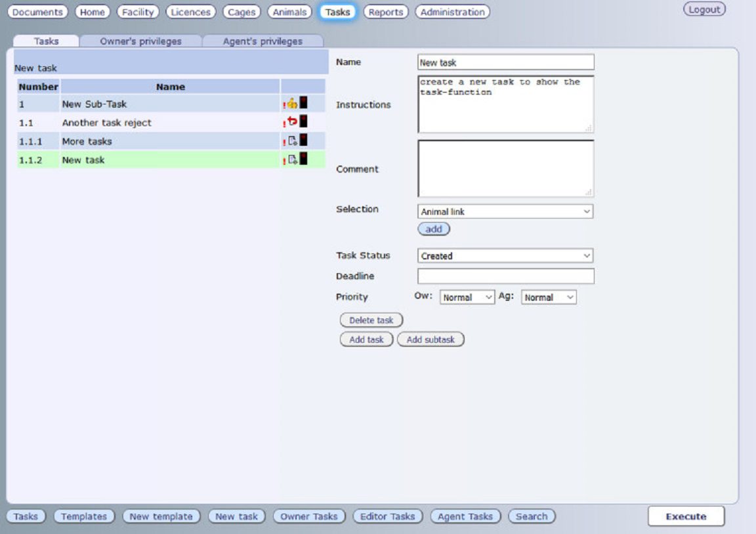Click the thumbs-up icon in the New Sub-Task row
This screenshot has width=756, height=534.
pos(292,103)
